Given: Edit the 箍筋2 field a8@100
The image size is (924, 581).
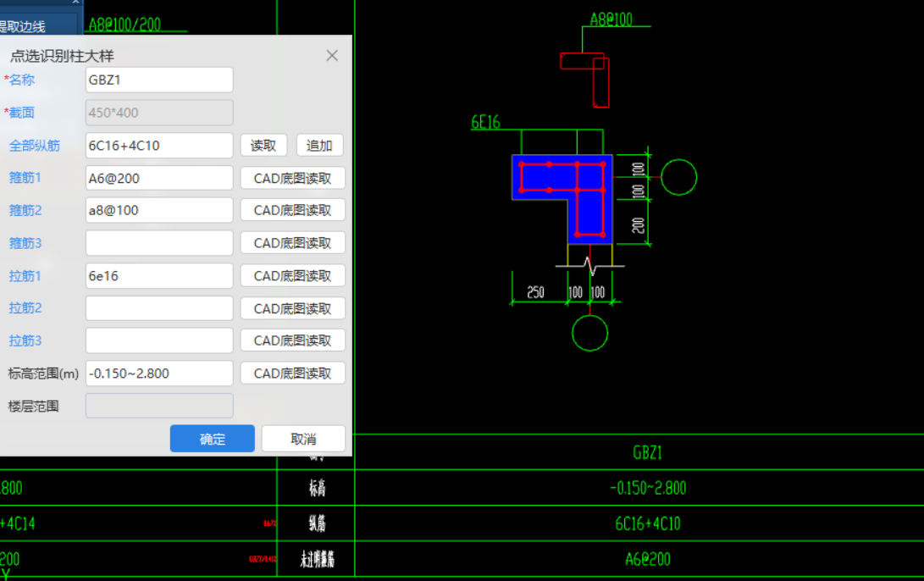Looking at the screenshot, I should [159, 210].
